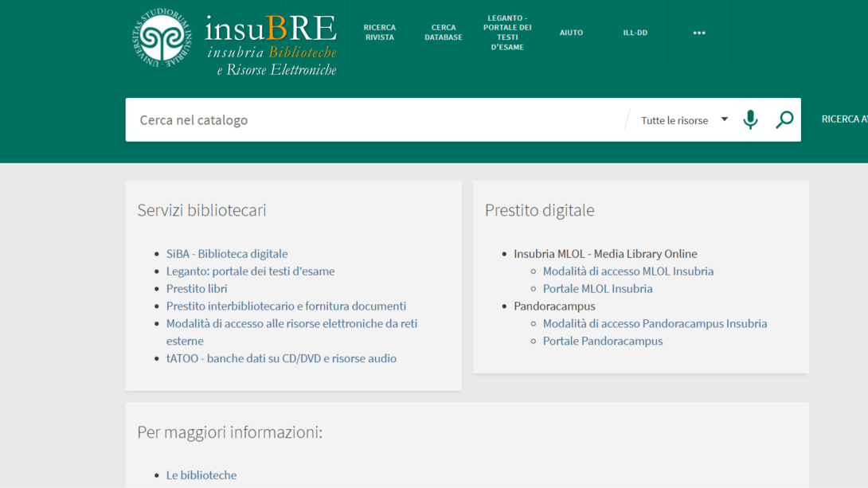The width and height of the screenshot is (868, 488).
Task: Click Insubria MLOL - Media Library Online text
Action: pos(605,253)
